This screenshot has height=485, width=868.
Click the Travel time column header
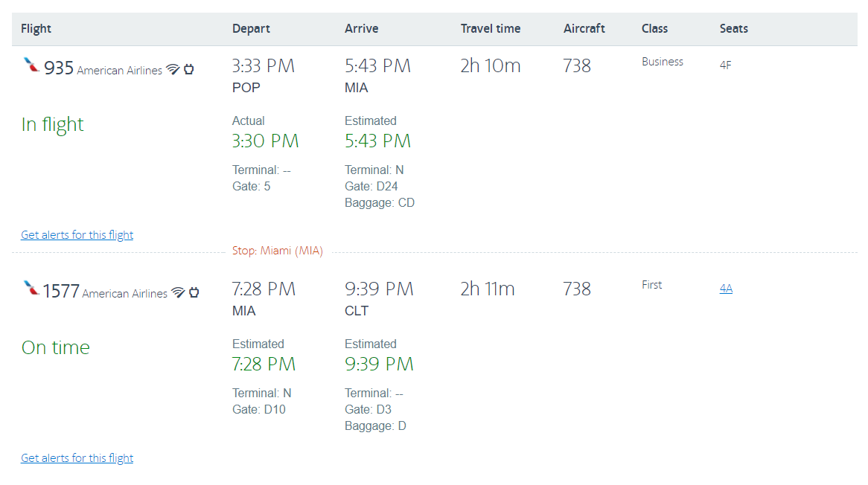point(491,29)
